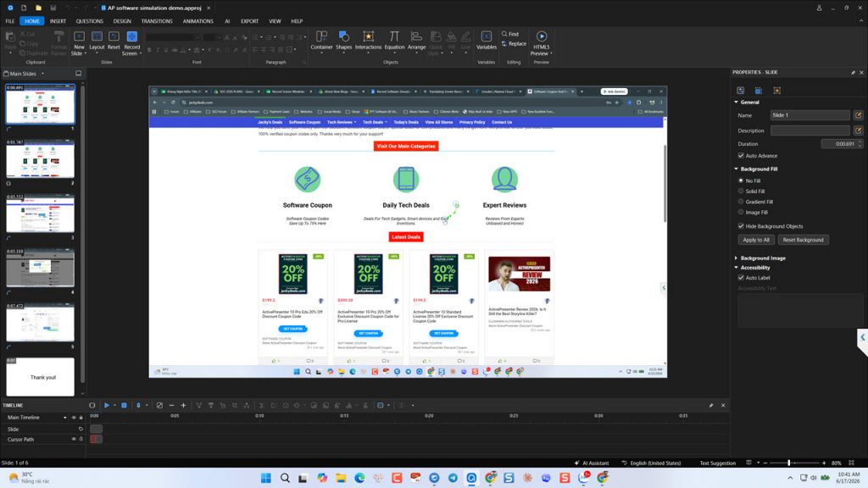868x488 pixels.
Task: Open the Play button dropdown arrow
Action: 114,406
